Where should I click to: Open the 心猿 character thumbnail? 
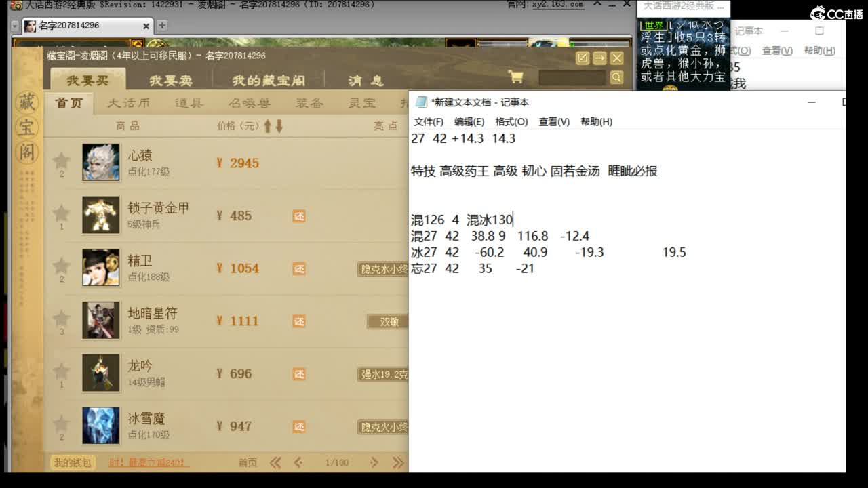coord(101,163)
